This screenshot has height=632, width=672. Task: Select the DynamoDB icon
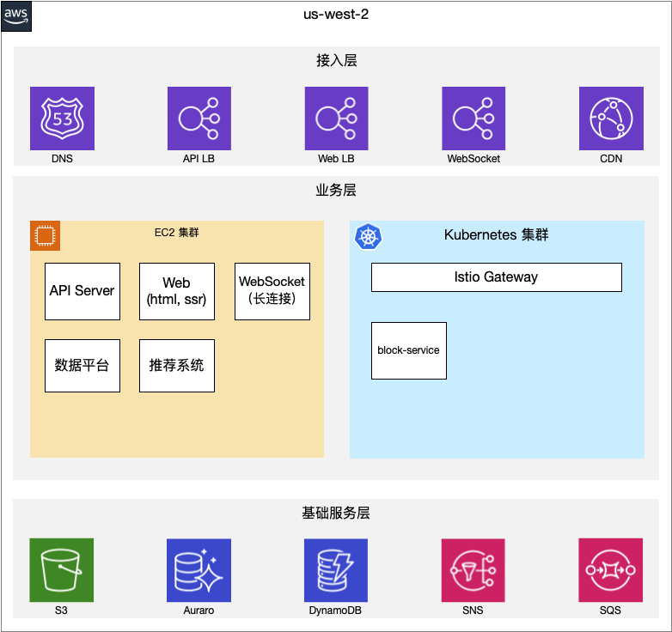pos(336,570)
